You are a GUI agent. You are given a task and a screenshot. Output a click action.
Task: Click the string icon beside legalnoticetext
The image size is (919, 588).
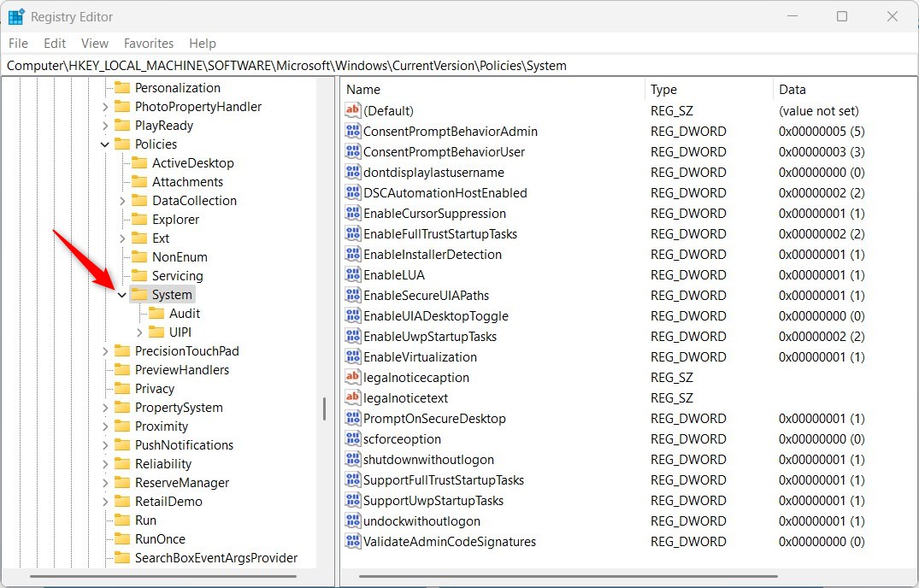tap(352, 397)
